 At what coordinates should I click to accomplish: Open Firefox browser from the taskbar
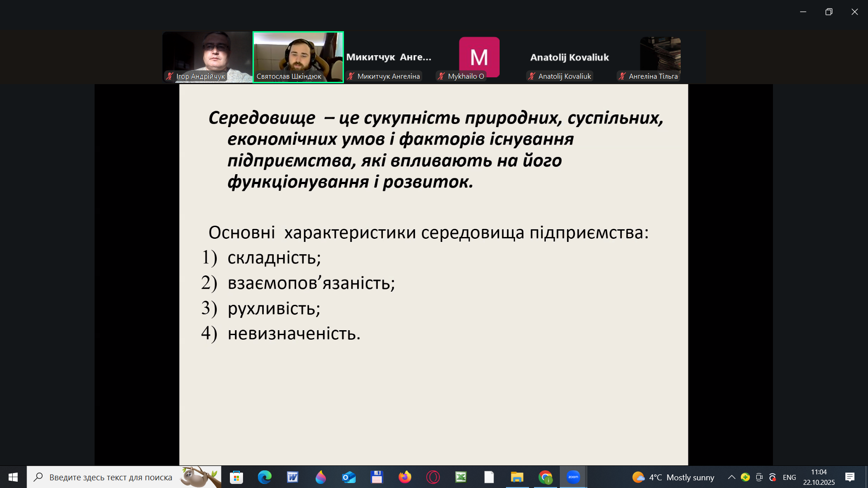click(x=405, y=477)
